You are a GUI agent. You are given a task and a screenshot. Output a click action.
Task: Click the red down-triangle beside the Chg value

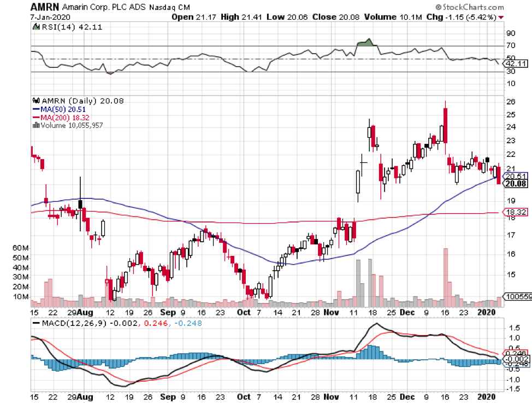point(501,17)
